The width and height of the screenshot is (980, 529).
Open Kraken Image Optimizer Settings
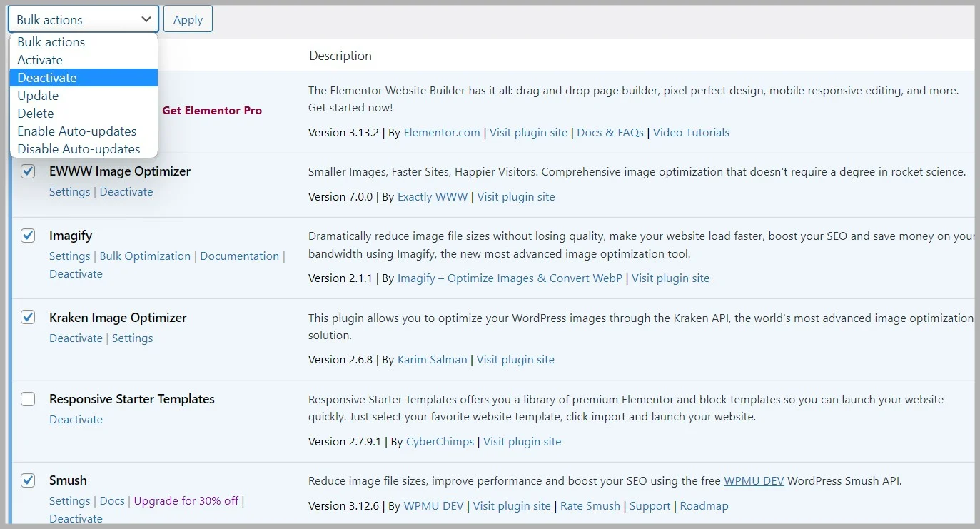tap(133, 338)
